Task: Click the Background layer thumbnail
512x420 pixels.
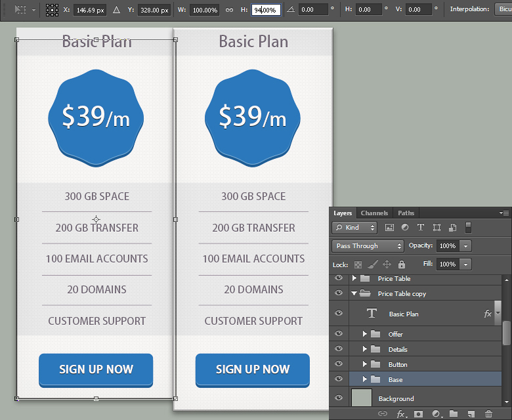Action: point(361,398)
